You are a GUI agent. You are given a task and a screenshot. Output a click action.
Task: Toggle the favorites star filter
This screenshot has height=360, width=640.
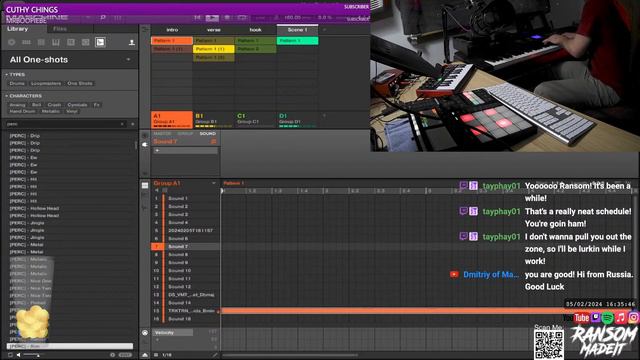tap(133, 124)
